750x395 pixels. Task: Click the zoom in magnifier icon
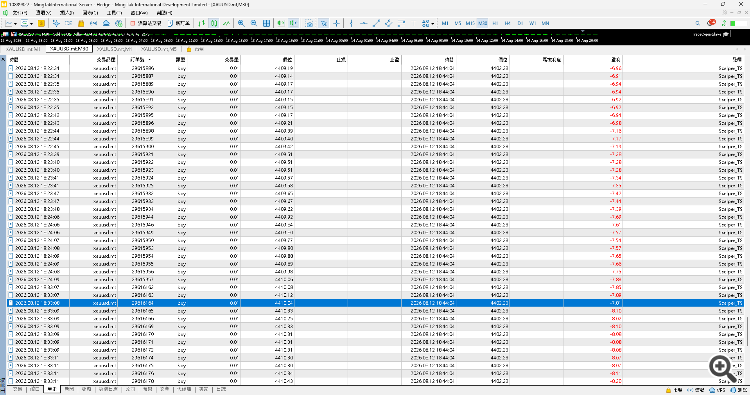pyautogui.click(x=241, y=23)
